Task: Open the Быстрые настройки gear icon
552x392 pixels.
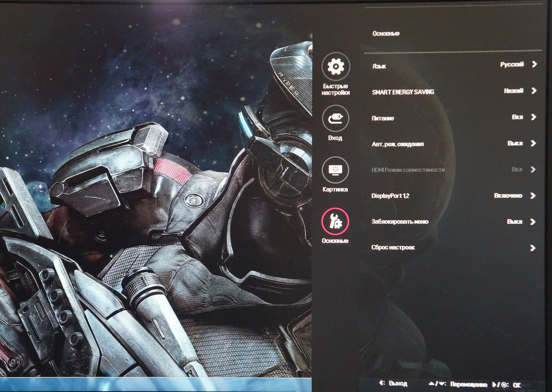Action: pyautogui.click(x=336, y=66)
